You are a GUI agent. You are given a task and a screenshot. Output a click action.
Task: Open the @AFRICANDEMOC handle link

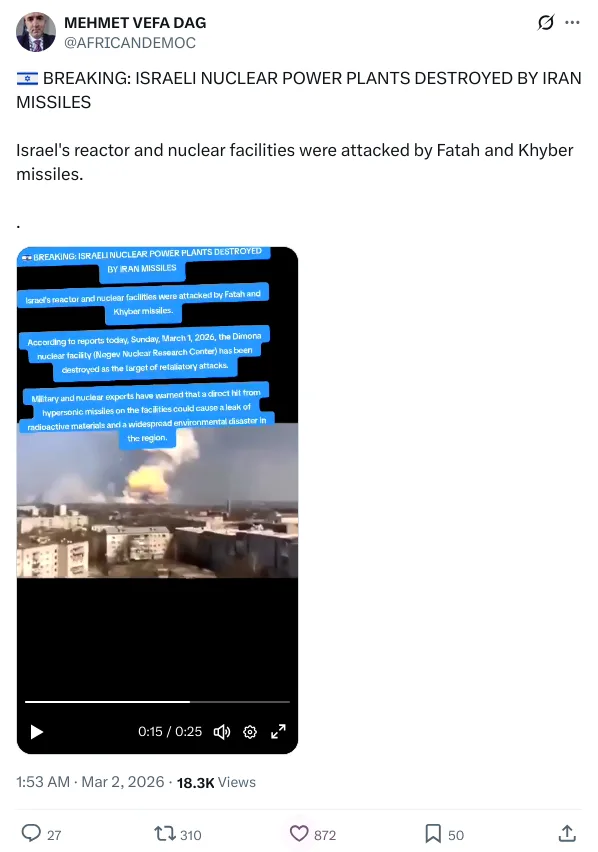(130, 43)
